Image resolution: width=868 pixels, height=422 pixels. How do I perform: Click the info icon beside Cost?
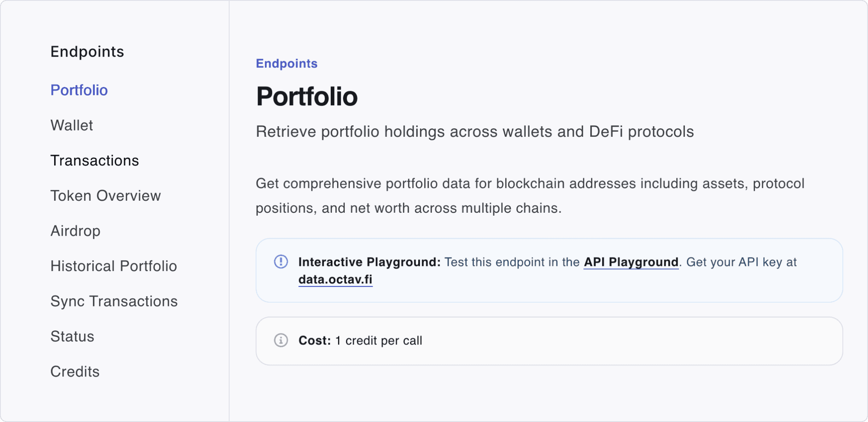[x=281, y=340]
